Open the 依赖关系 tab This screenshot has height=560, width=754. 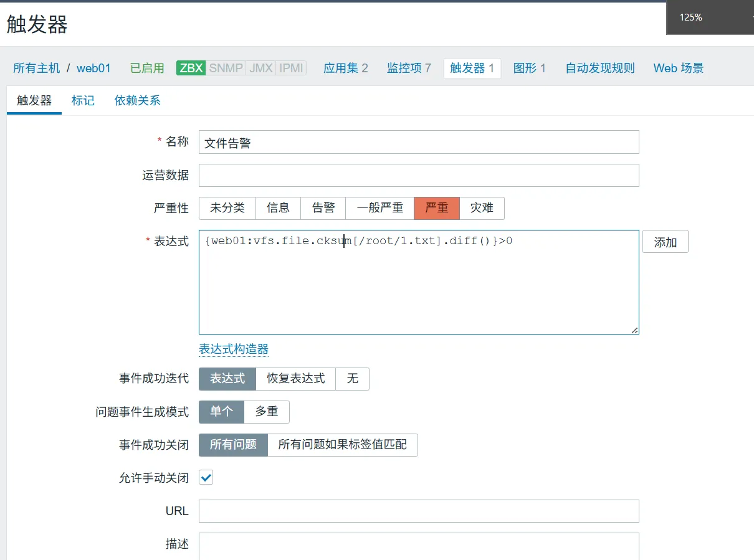[x=137, y=100]
